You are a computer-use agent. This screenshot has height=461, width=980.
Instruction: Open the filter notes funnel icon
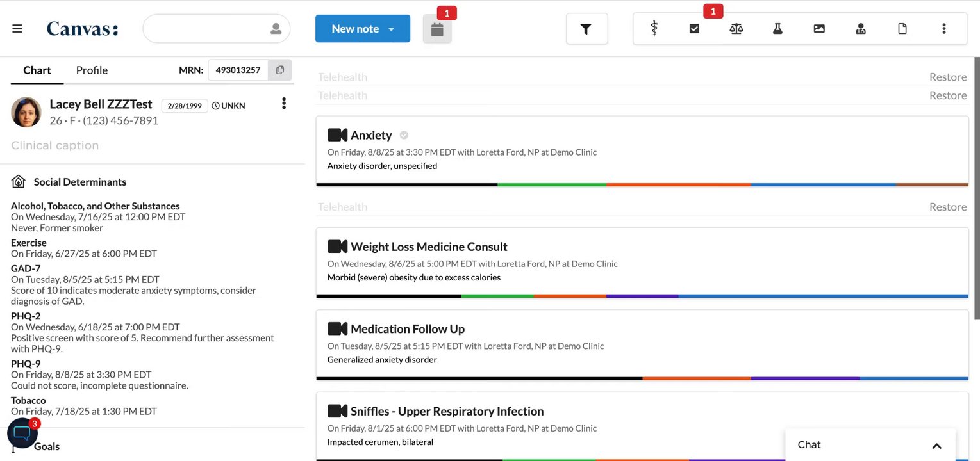[586, 29]
